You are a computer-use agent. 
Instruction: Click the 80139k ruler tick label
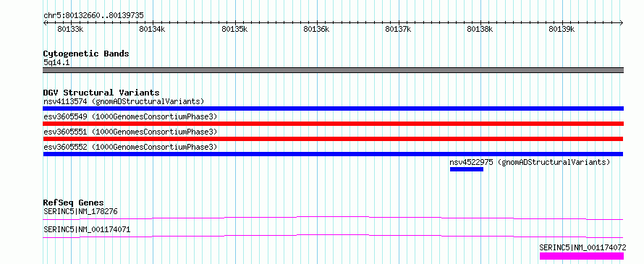[562, 30]
